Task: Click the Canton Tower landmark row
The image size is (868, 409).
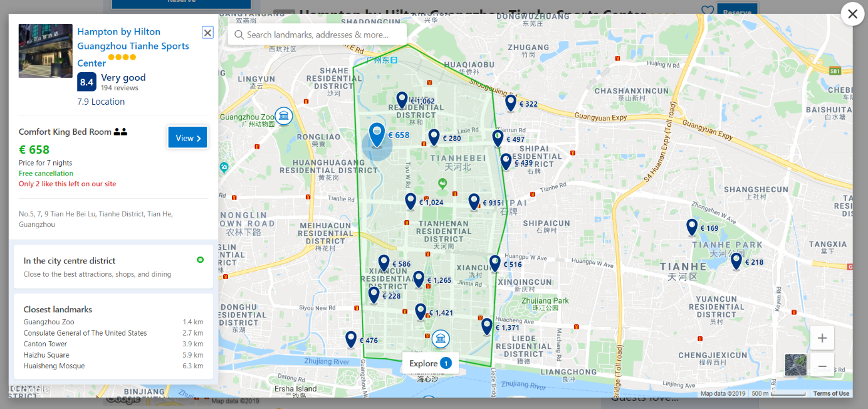Action: [x=113, y=344]
